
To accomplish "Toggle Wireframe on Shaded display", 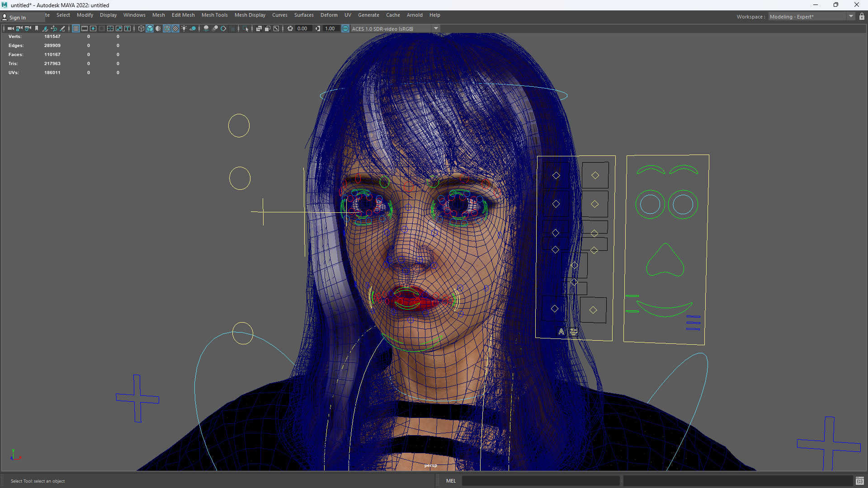I will (x=167, y=28).
